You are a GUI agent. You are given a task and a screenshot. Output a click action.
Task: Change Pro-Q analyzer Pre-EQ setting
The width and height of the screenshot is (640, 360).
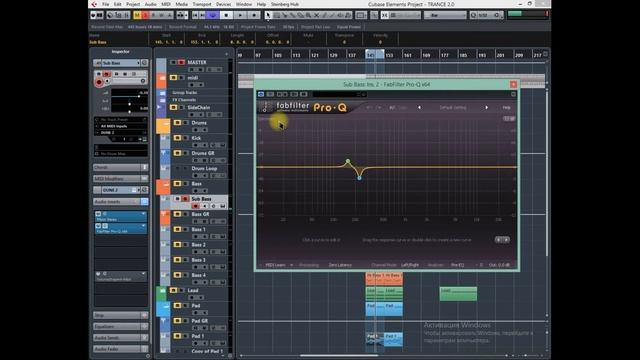tap(458, 265)
